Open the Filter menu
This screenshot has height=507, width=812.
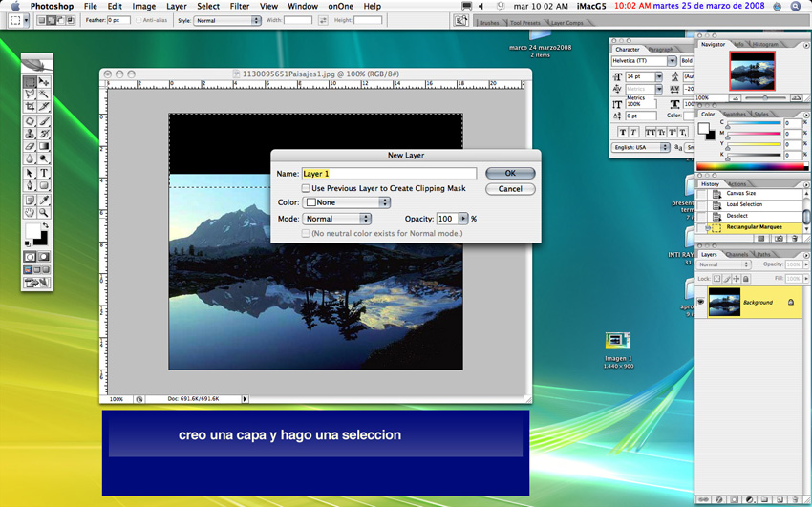239,7
